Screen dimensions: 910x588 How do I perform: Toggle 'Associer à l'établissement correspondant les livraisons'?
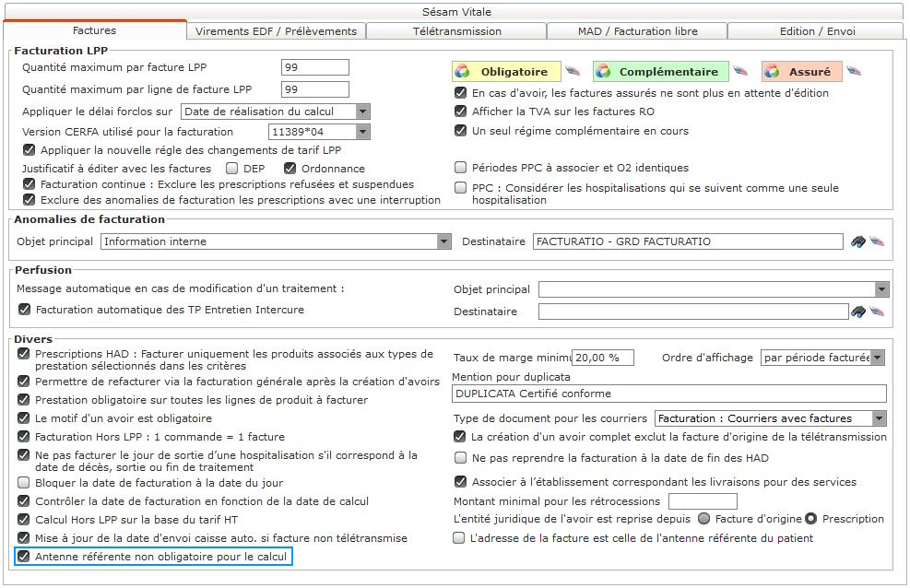click(461, 482)
